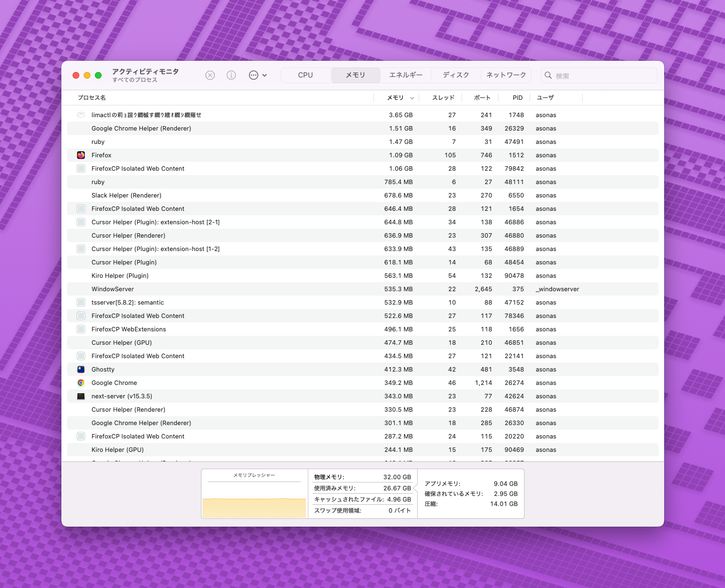Click the next-server terminal icon
Image resolution: width=725 pixels, height=588 pixels.
[x=81, y=396]
